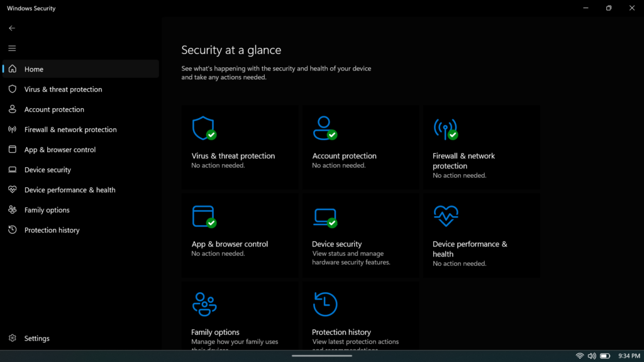The height and width of the screenshot is (362, 644).
Task: Click the Firewall & network protection tile title
Action: click(x=464, y=161)
